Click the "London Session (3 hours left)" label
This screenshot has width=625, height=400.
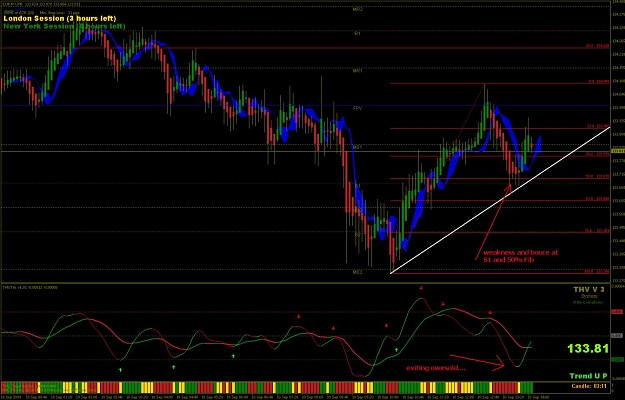(x=60, y=18)
